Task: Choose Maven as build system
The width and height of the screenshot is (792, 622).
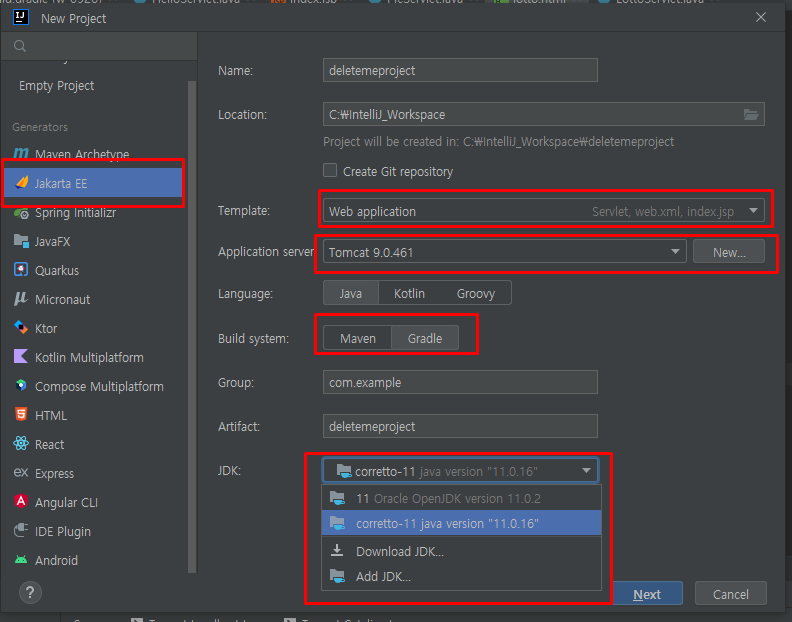Action: point(358,339)
